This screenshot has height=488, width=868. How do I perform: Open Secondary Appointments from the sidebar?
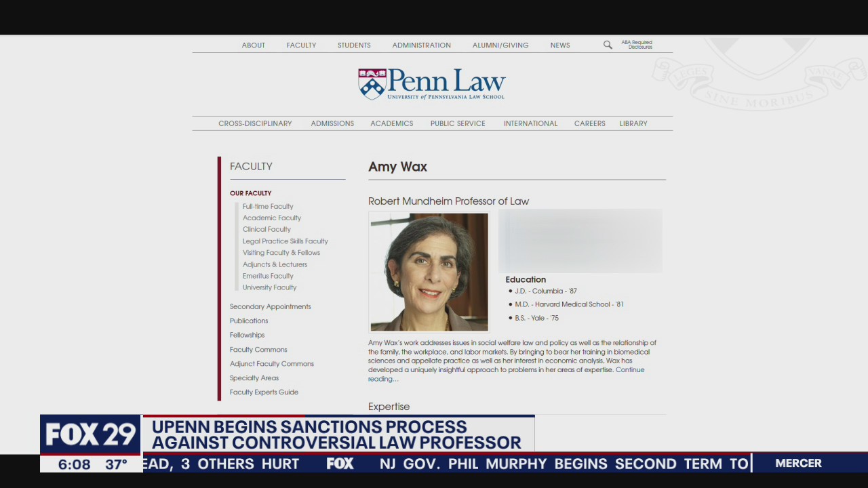[x=270, y=306]
